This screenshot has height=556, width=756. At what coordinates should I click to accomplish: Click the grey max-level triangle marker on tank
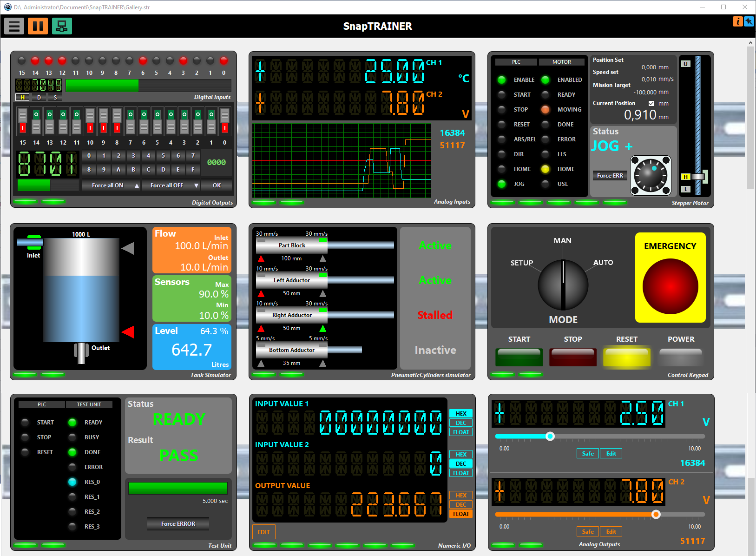[x=128, y=248]
